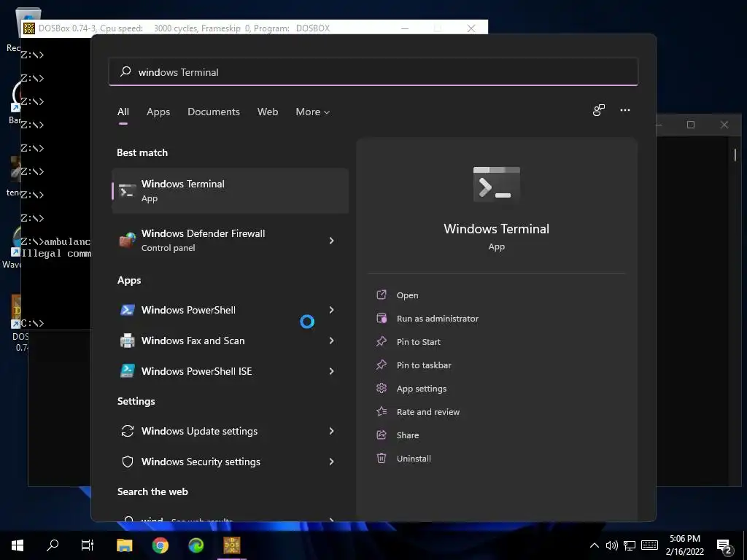The image size is (747, 560).
Task: Click Uninstall for Windows Terminal
Action: coord(414,459)
